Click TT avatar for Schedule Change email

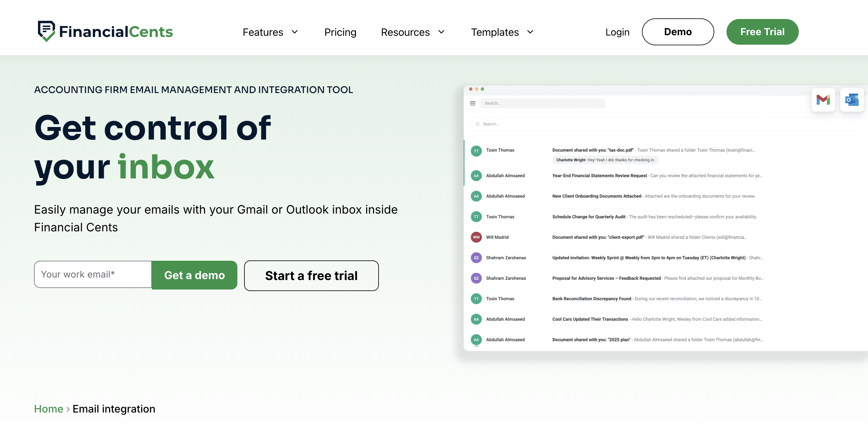[x=476, y=217]
